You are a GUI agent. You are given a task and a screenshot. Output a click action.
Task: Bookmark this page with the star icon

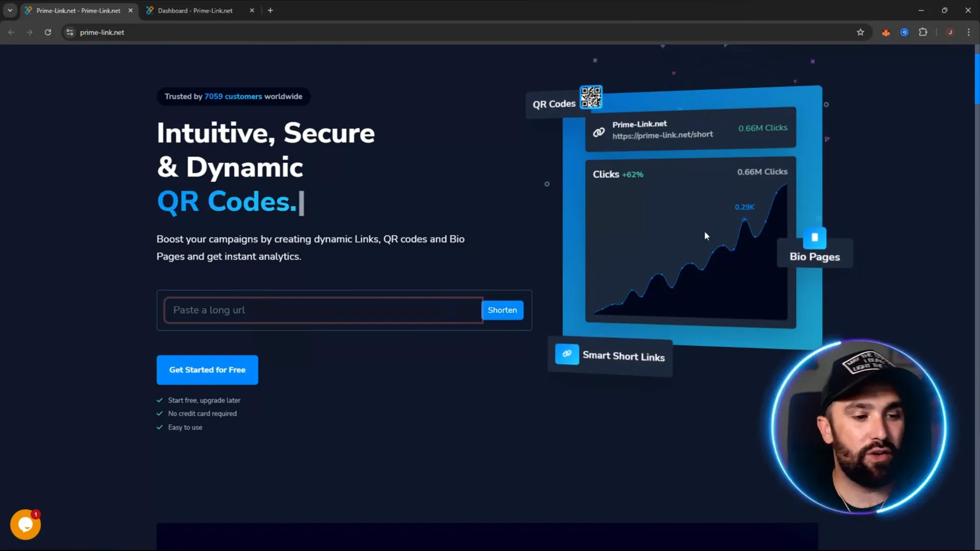pos(861,32)
